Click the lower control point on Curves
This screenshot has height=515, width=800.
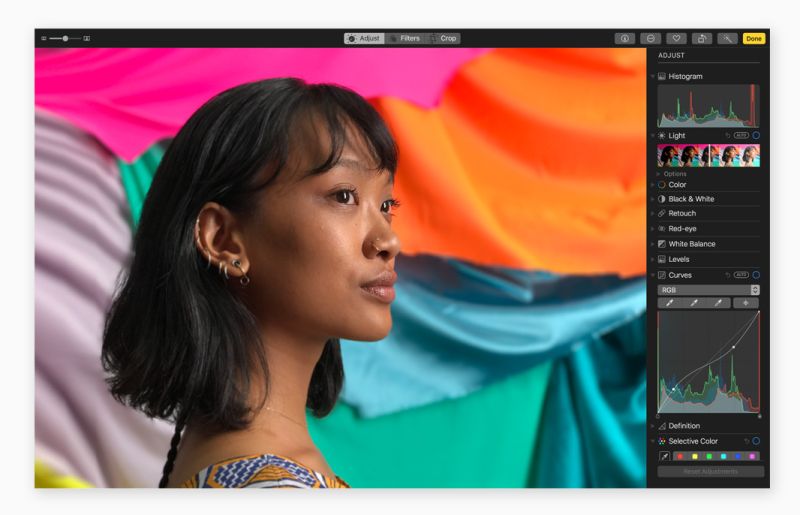click(673, 389)
